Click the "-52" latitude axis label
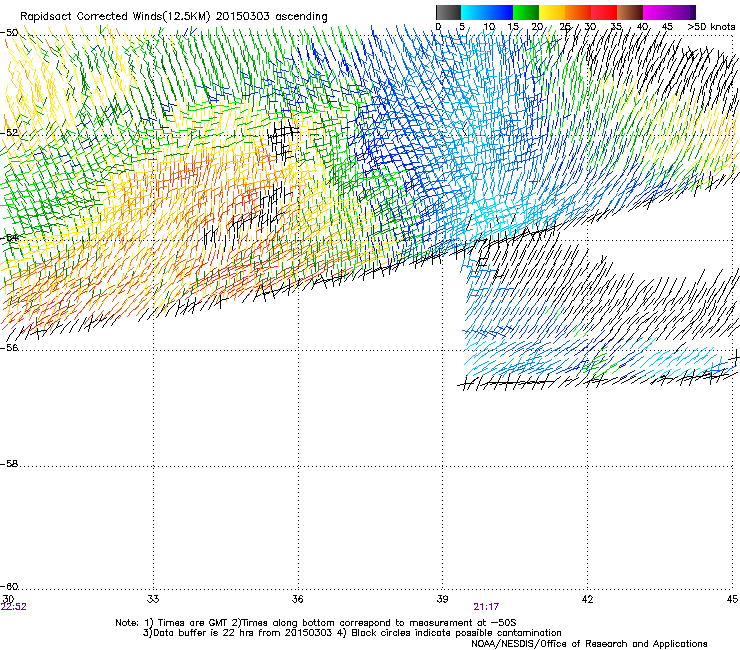Screen dimensions: 740x650 9,133
